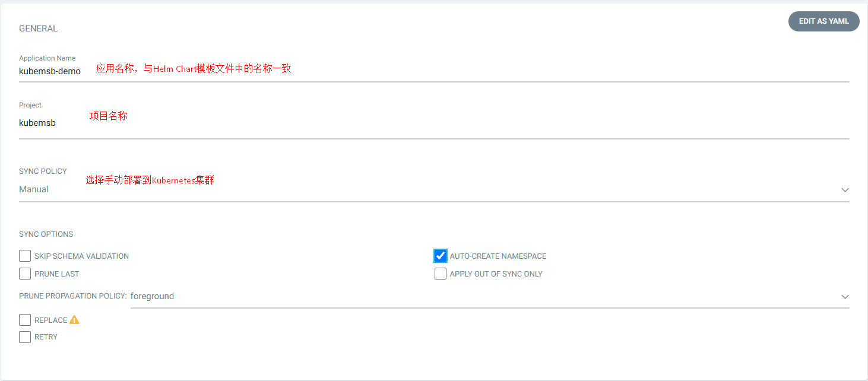This screenshot has width=868, height=381.
Task: Click the RETRY label text
Action: (x=46, y=337)
